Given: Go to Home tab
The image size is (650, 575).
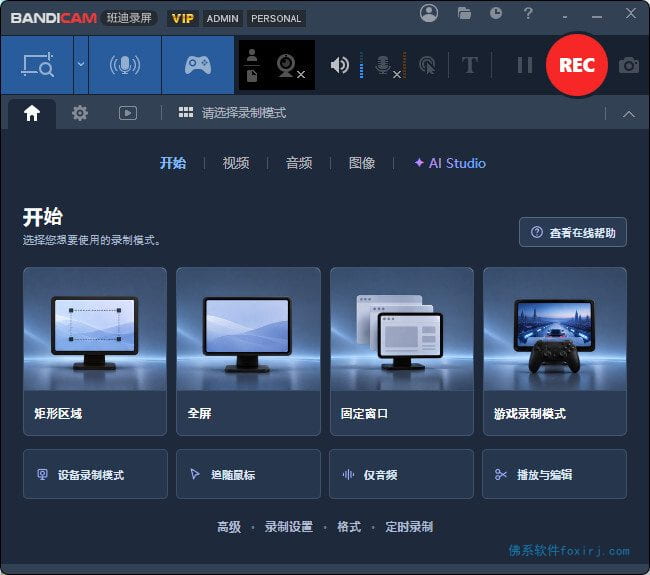Looking at the screenshot, I should [32, 113].
